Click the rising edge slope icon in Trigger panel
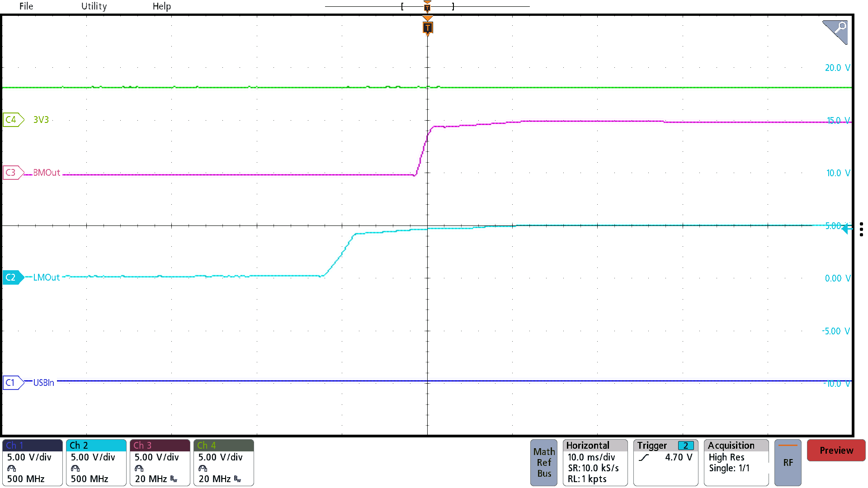 (x=644, y=457)
